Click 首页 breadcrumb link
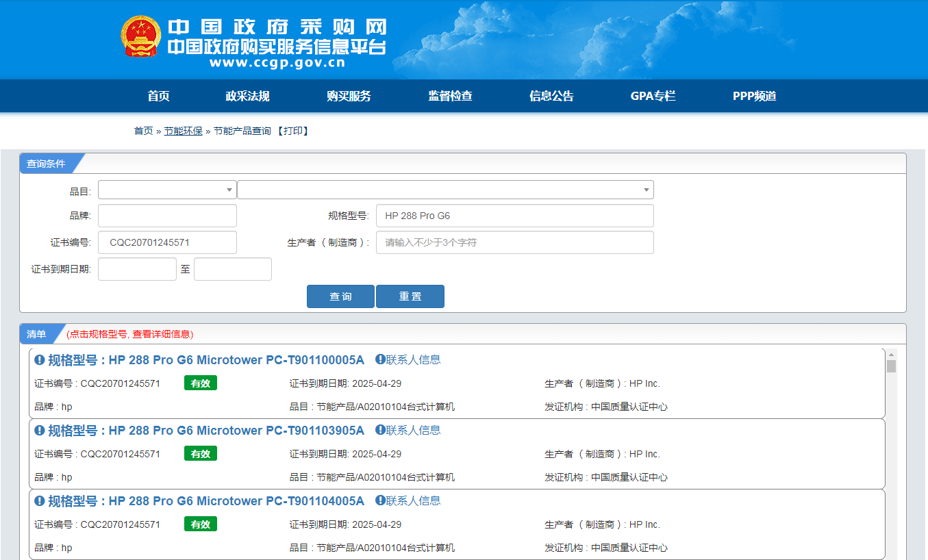Image resolution: width=928 pixels, height=560 pixels. [x=143, y=131]
